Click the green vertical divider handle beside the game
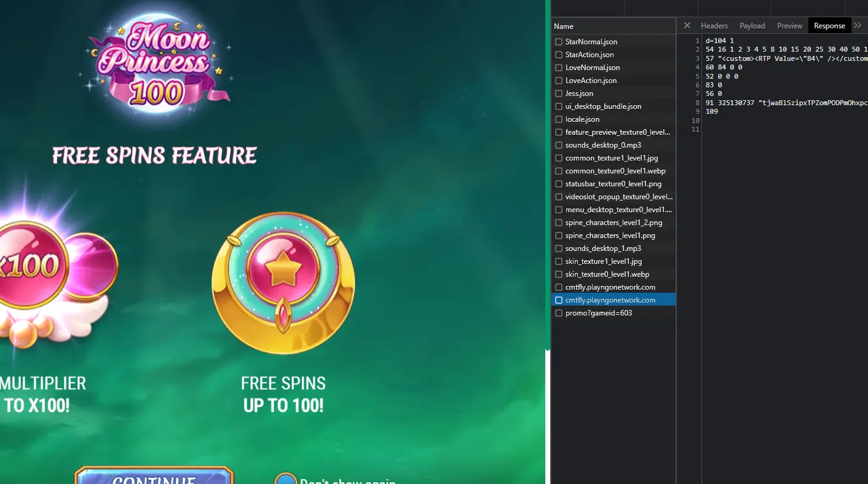The image size is (868, 484). point(547,175)
